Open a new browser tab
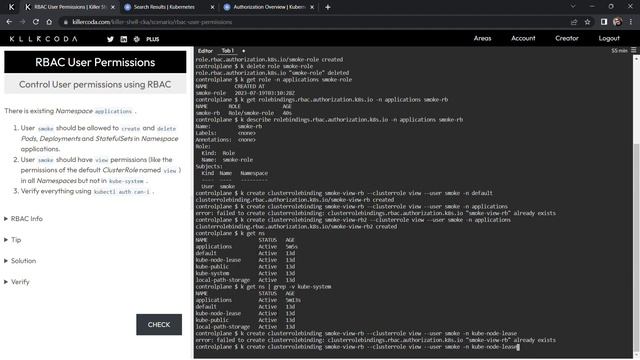This screenshot has width=640, height=360. pos(328,7)
